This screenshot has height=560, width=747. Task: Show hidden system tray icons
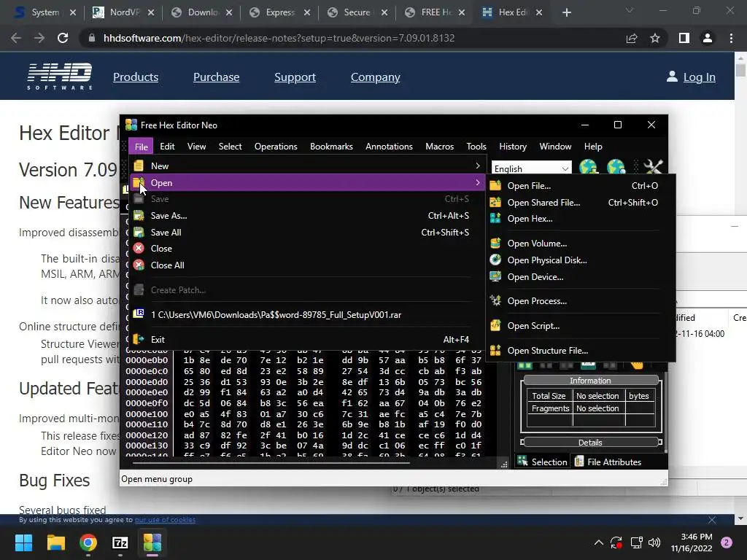click(599, 542)
